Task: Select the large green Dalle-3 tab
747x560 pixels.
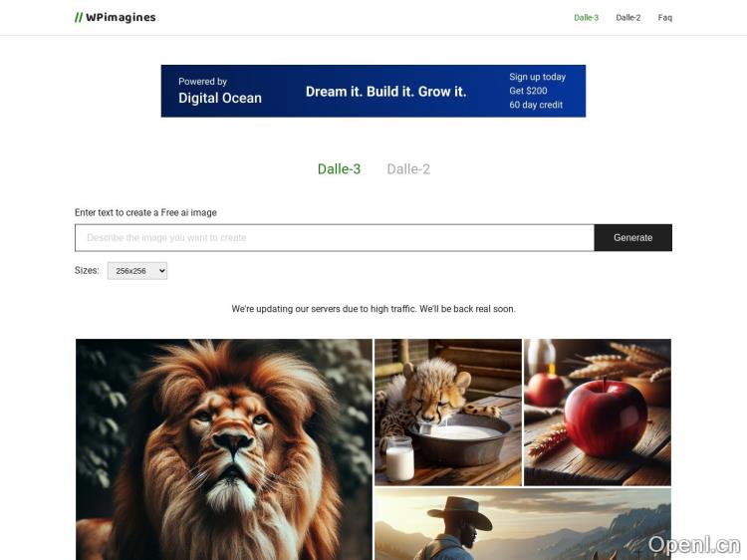Action: pos(340,169)
